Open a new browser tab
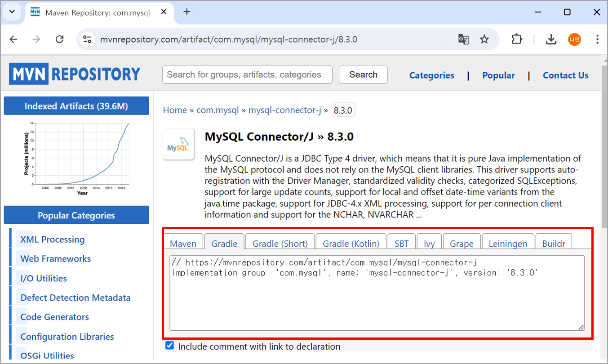This screenshot has width=608, height=364. click(187, 12)
